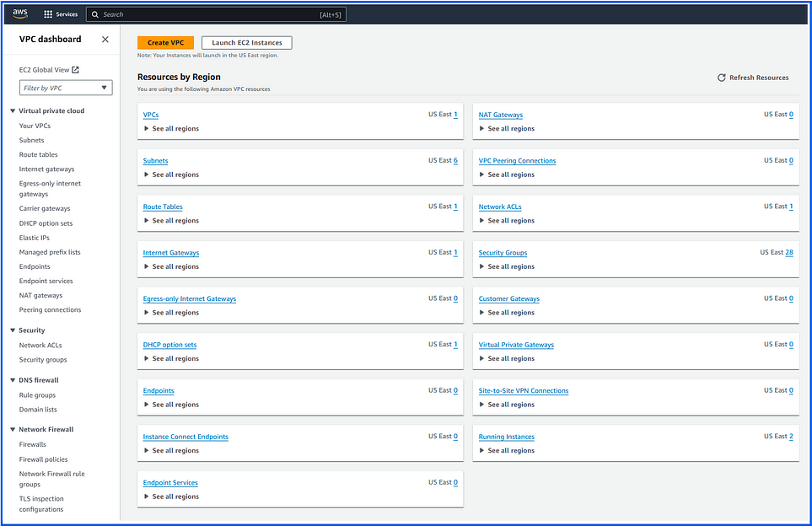Select Rule groups under DNS firewall

point(37,395)
